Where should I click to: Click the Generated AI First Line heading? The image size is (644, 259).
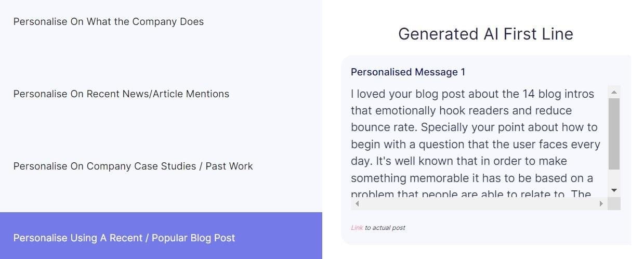tap(485, 34)
